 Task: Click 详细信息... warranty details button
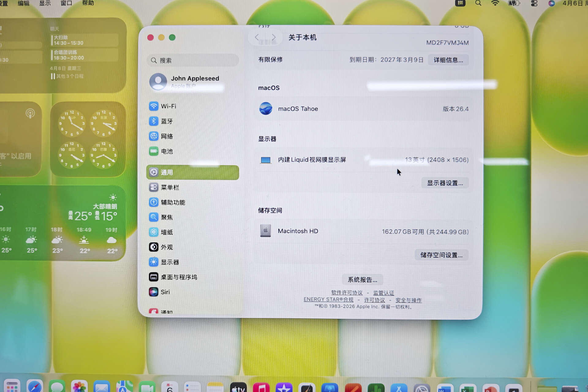pos(448,60)
